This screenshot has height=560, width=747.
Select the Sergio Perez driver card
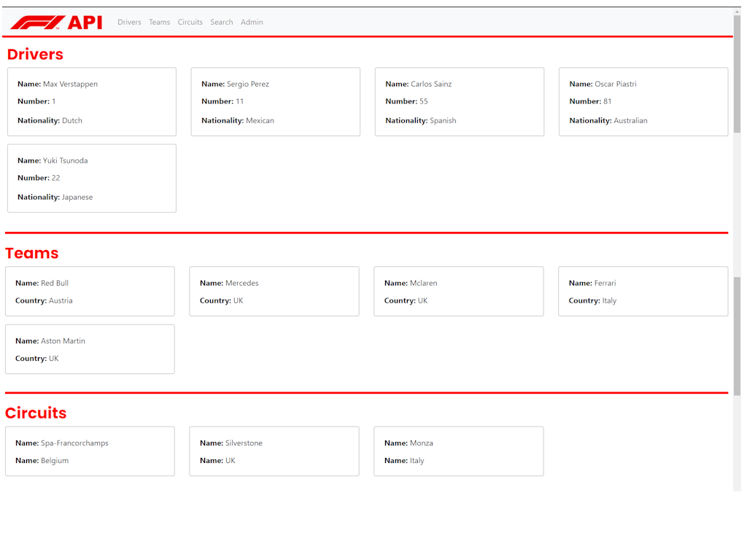click(276, 102)
